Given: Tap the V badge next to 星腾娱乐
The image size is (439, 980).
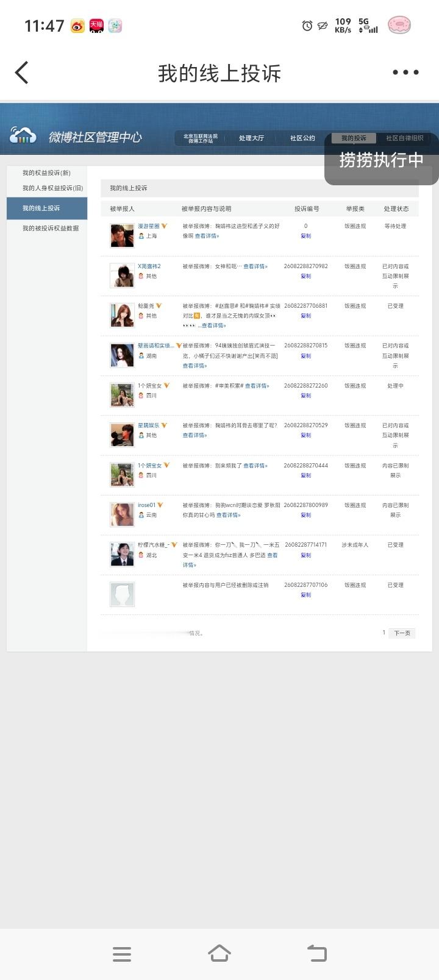Looking at the screenshot, I should point(164,425).
